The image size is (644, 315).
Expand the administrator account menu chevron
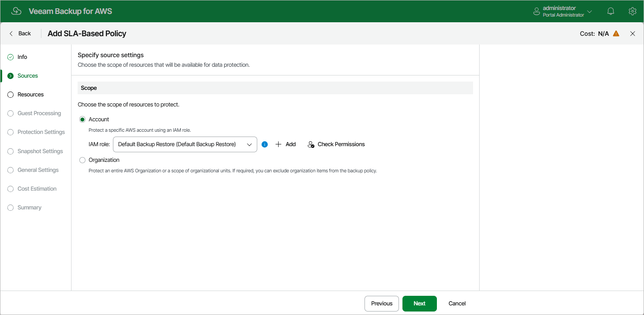click(590, 11)
